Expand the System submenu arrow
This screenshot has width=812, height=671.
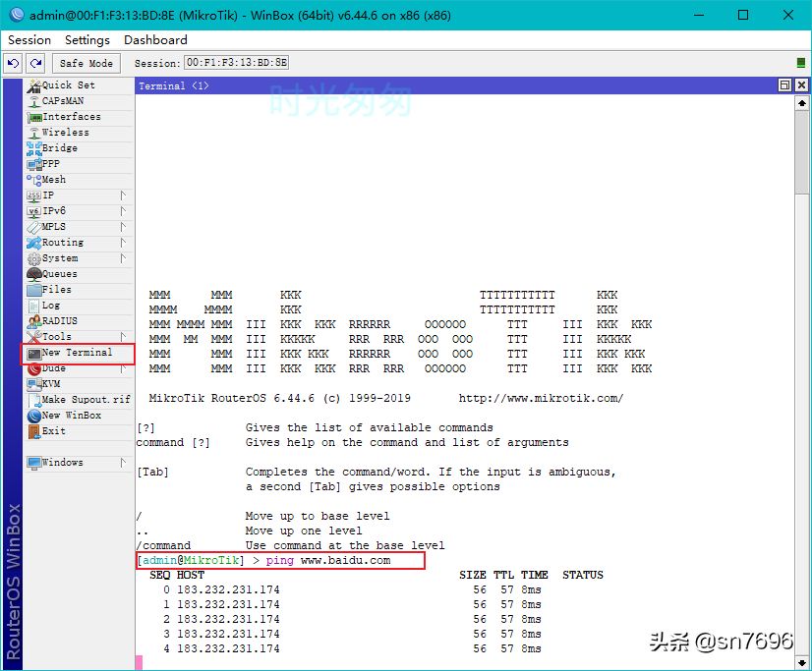pos(123,258)
